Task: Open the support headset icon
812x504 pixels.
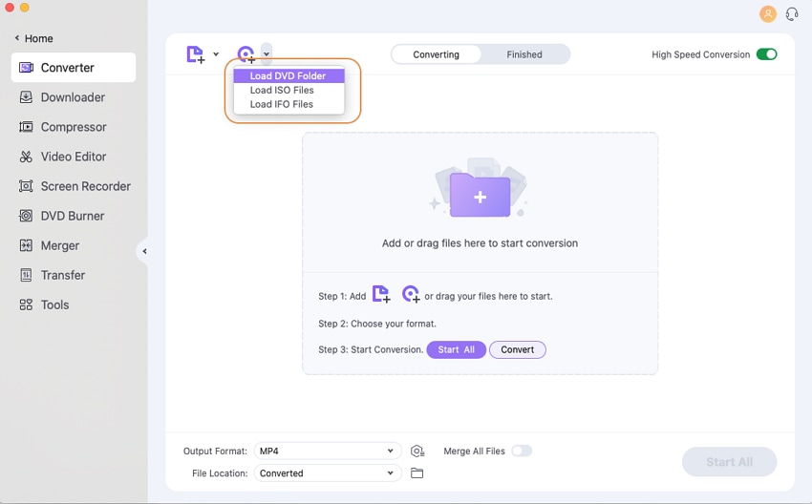Action: tap(792, 14)
